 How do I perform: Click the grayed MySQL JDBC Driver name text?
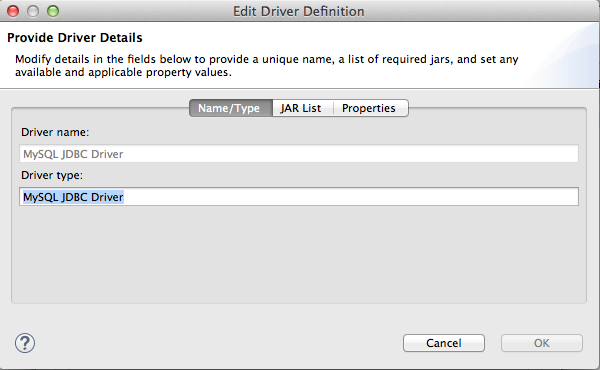(x=73, y=154)
